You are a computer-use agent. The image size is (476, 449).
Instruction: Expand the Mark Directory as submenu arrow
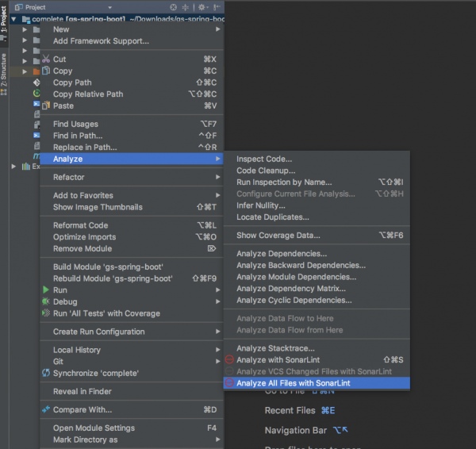pyautogui.click(x=217, y=439)
